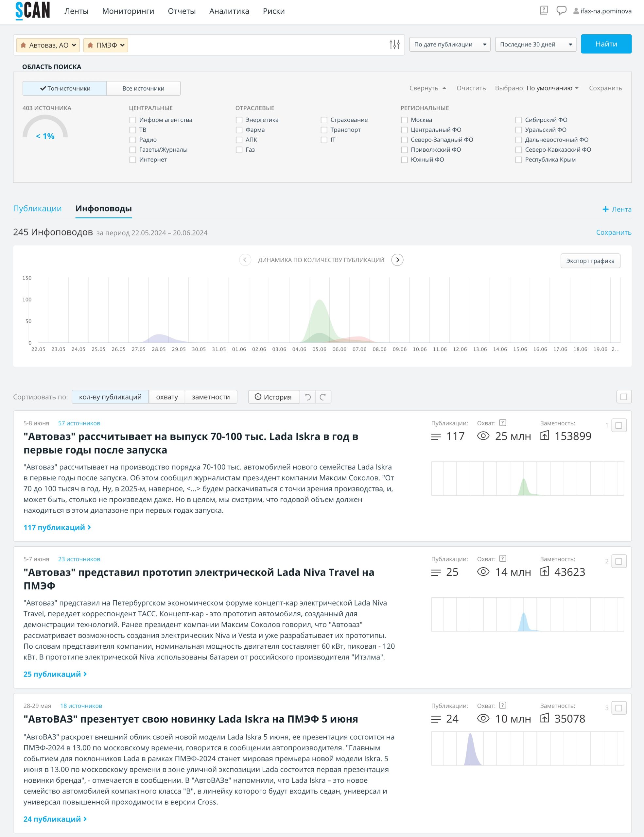The width and height of the screenshot is (644, 837).
Task: Open the Отчеты menu
Action: tap(182, 11)
